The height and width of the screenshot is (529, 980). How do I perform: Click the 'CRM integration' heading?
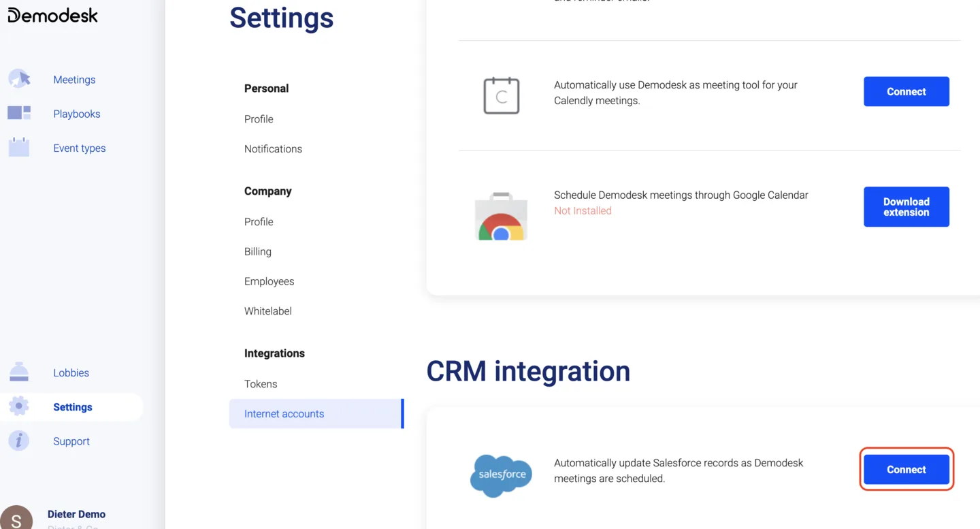[x=528, y=371]
